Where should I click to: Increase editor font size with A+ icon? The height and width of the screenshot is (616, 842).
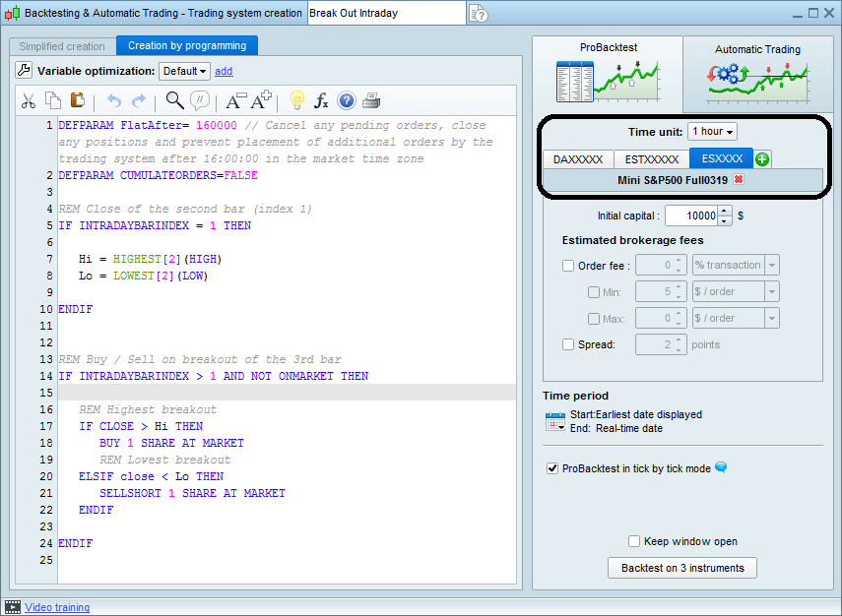pyautogui.click(x=261, y=100)
